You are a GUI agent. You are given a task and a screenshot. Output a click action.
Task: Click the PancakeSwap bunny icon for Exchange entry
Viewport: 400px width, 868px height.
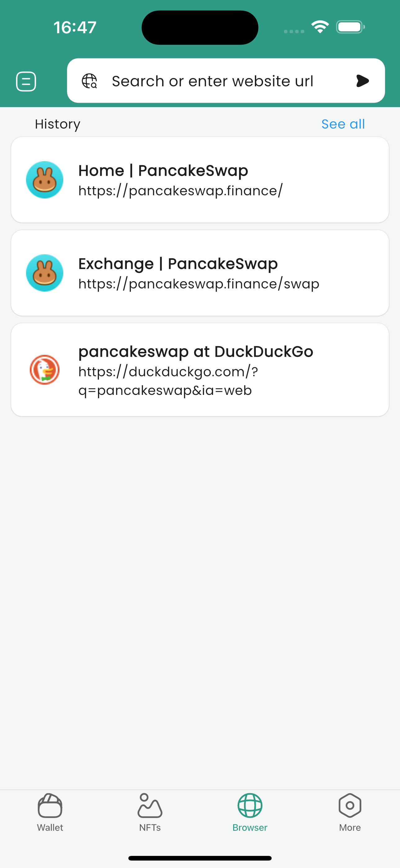click(x=45, y=273)
